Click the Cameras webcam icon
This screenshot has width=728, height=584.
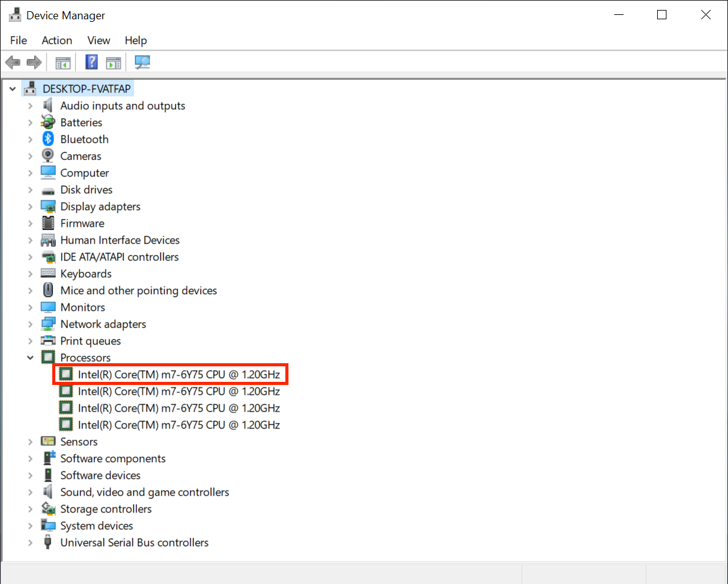click(48, 156)
